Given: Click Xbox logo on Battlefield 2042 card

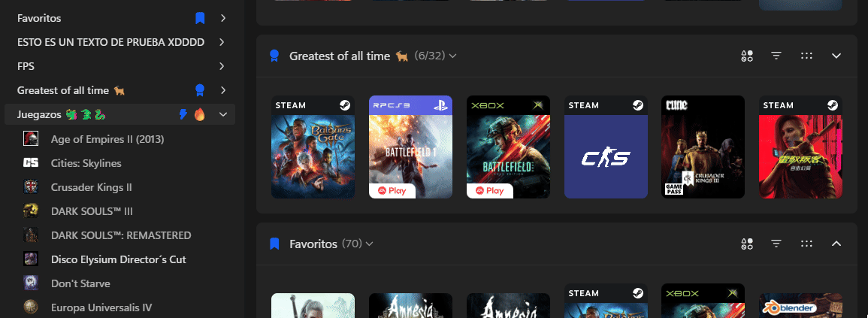Looking at the screenshot, I should [537, 105].
